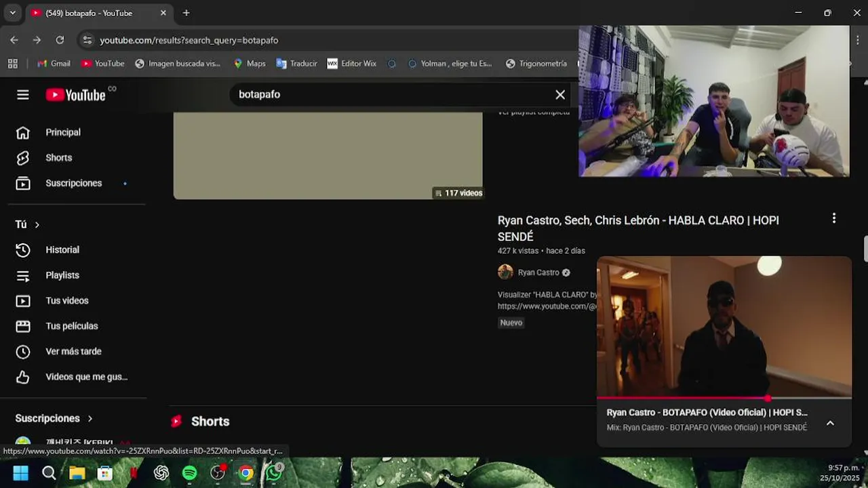Open site information icon in address bar
The height and width of the screenshot is (488, 868).
pyautogui.click(x=87, y=40)
